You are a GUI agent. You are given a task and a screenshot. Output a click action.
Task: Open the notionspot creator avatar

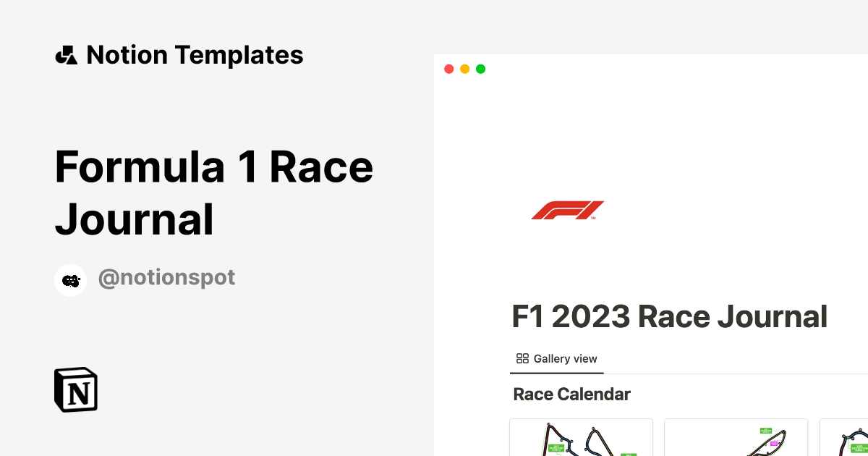tap(70, 280)
